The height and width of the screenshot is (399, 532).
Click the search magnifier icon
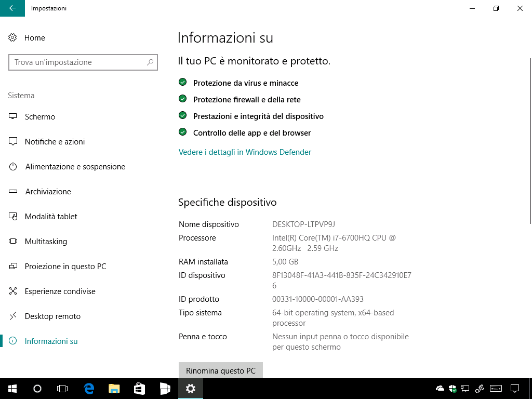pos(150,62)
